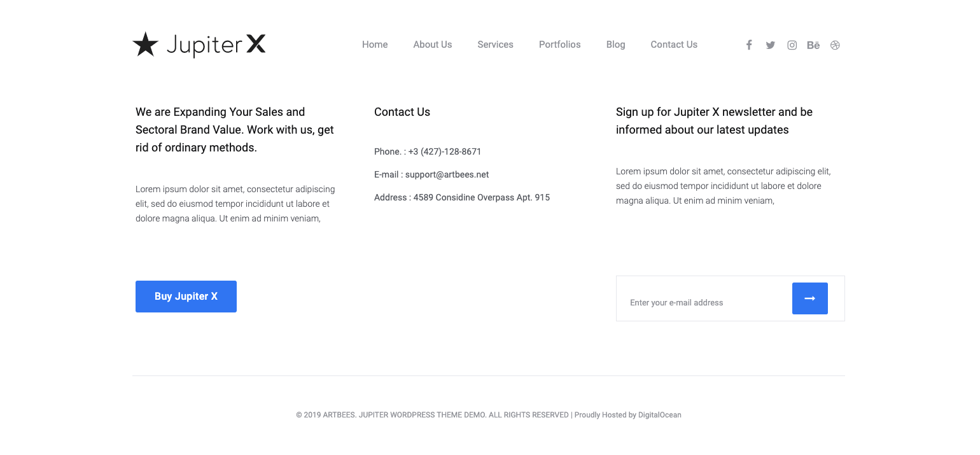Click the Contact Us column heading
This screenshot has width=980, height=455.
tap(402, 112)
